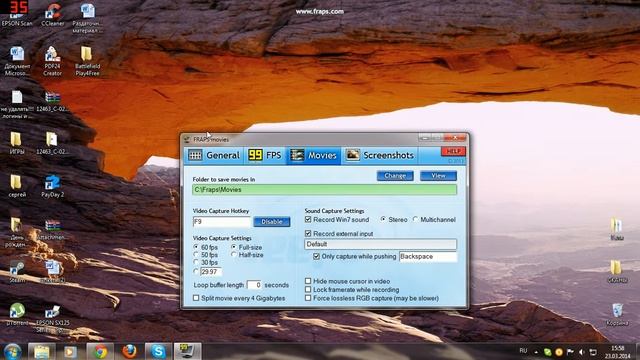
Task: Check Split movie every 4 Gigabytes
Action: 196,298
